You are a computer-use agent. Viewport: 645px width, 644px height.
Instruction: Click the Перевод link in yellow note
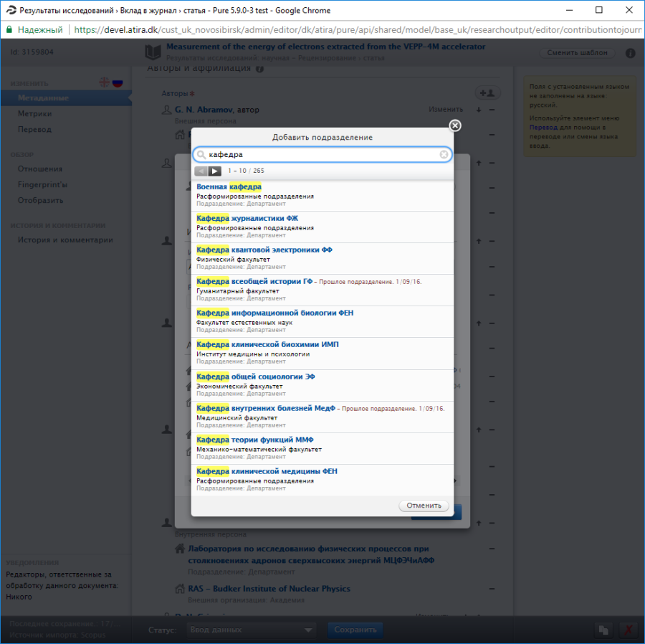tap(543, 128)
